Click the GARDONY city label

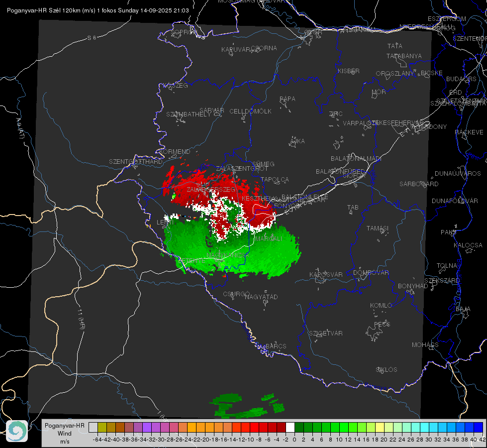click(432, 126)
